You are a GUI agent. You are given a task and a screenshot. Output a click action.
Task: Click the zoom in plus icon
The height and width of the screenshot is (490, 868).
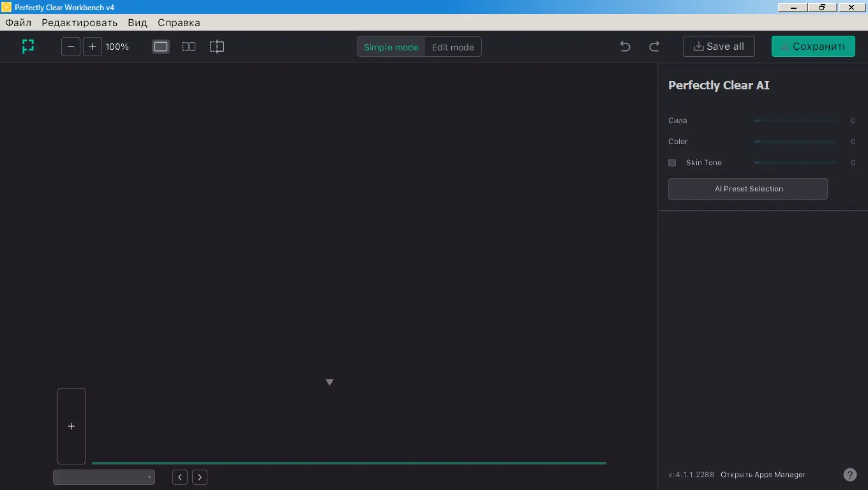[92, 46]
